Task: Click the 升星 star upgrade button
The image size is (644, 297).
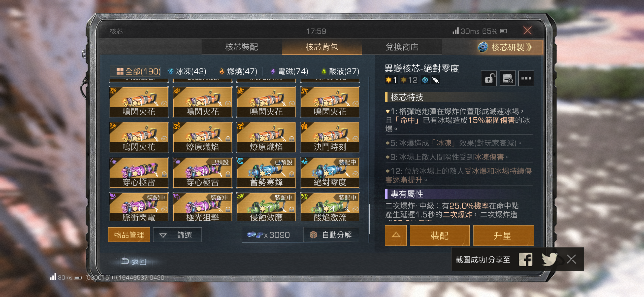Action: pyautogui.click(x=503, y=235)
